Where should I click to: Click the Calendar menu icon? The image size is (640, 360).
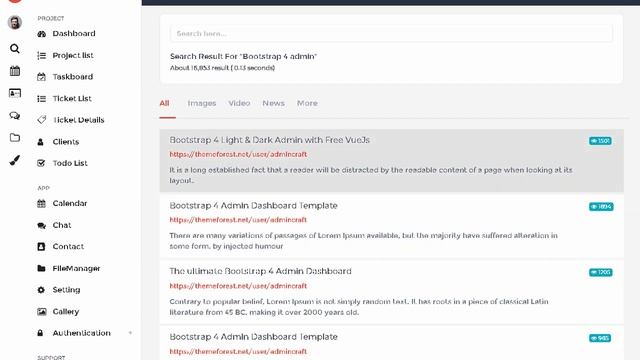41,203
